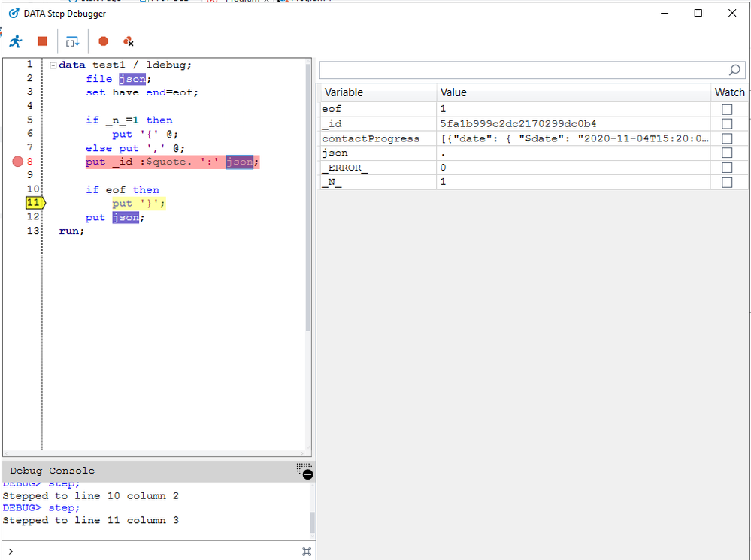Tick the Watch checkbox for _N_
Image resolution: width=751 pixels, height=560 pixels.
727,183
